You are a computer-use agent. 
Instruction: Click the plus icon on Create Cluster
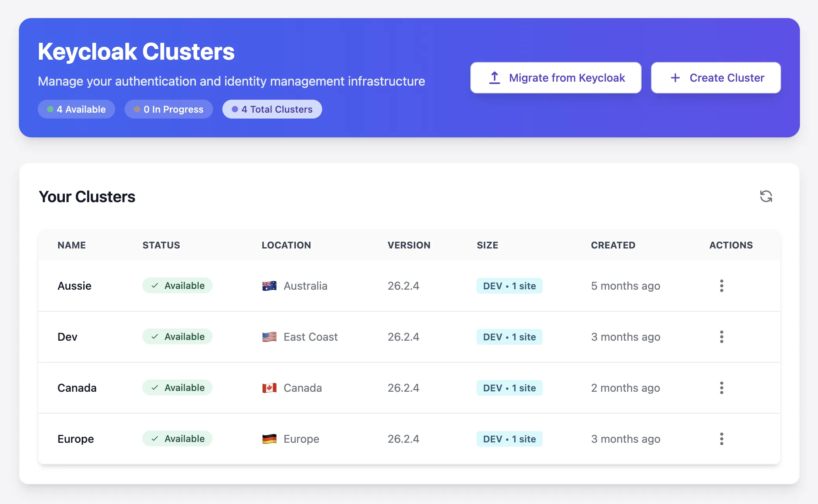pos(675,78)
